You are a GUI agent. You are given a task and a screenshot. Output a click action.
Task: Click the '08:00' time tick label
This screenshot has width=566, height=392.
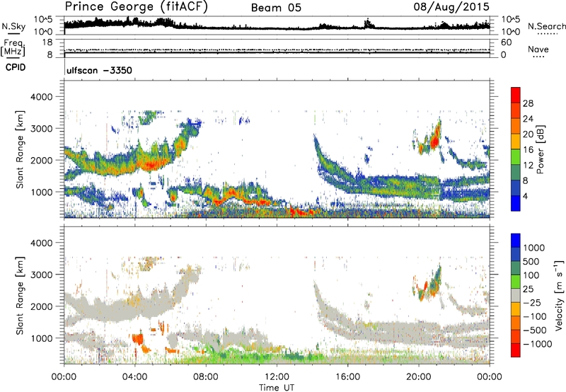tap(205, 377)
